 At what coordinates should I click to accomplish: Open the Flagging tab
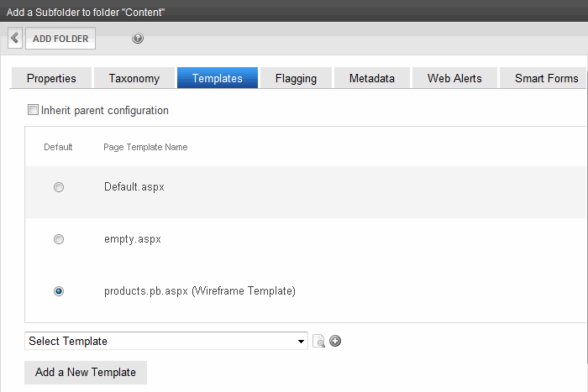(x=296, y=78)
